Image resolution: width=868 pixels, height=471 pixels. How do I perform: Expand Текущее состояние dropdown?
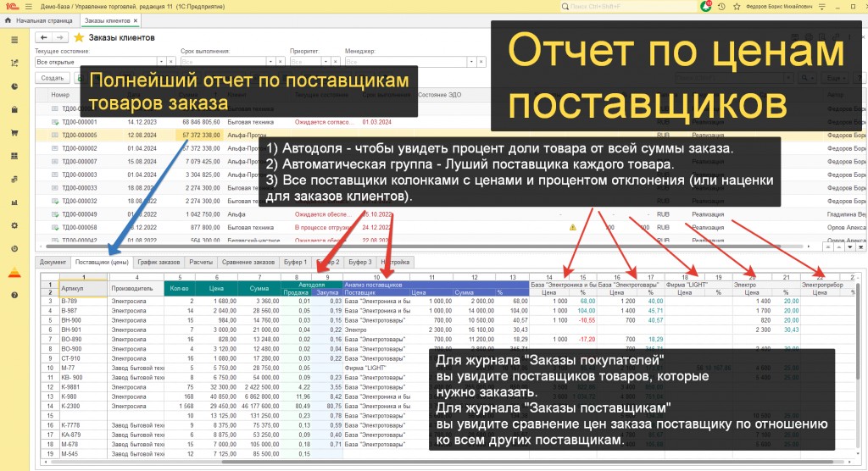(161, 62)
